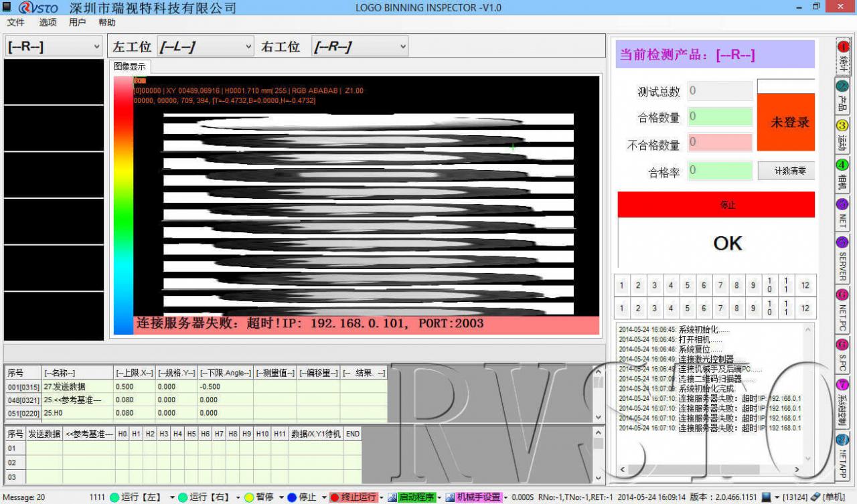Click the 计数清零 reset counter button
The width and height of the screenshot is (857, 504).
[x=786, y=170]
